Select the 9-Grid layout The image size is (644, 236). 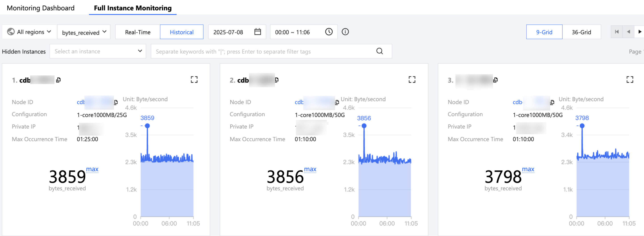pyautogui.click(x=544, y=32)
